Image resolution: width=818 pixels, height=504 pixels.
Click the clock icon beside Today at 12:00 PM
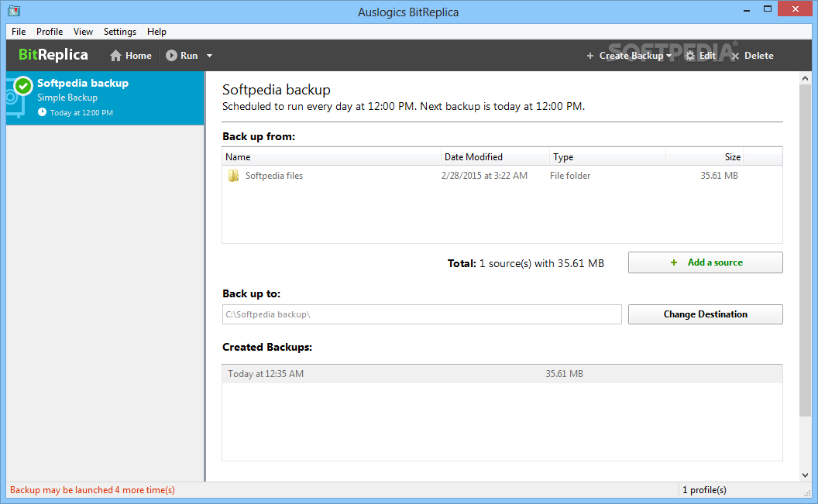coord(43,112)
